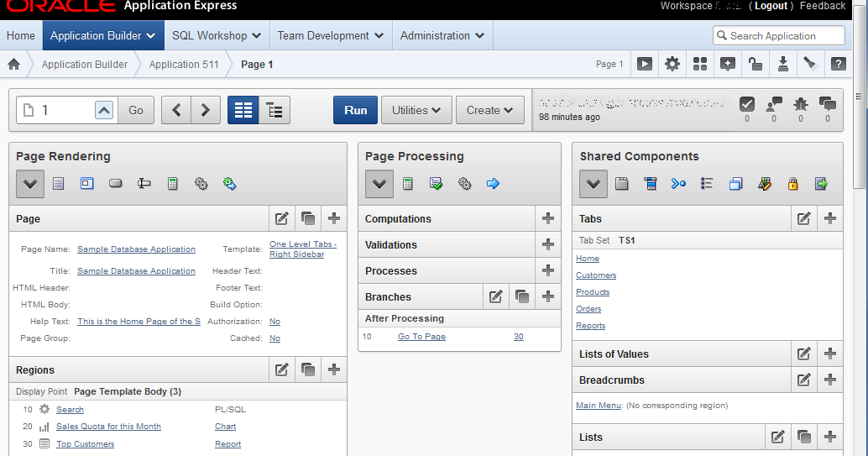
Task: Open One Level Tabs - Right Sidebar template link
Action: (303, 249)
